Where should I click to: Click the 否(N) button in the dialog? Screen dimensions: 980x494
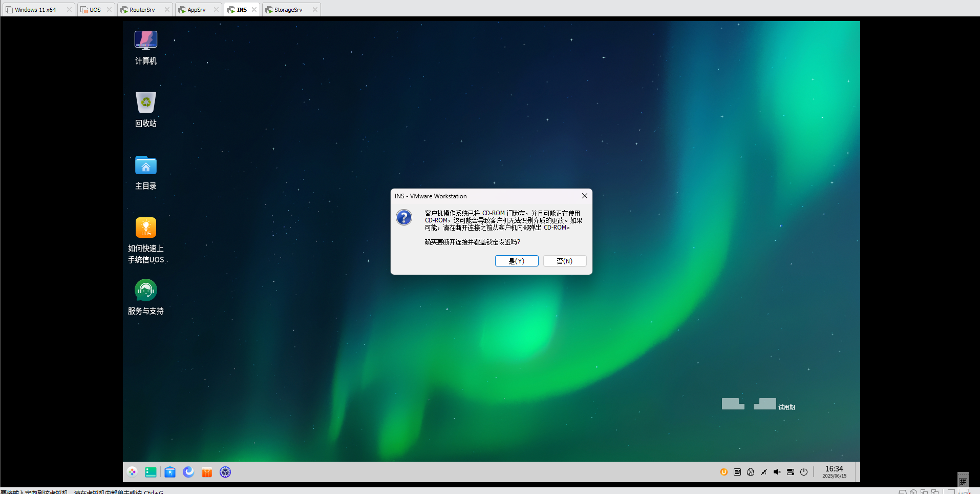coord(564,261)
